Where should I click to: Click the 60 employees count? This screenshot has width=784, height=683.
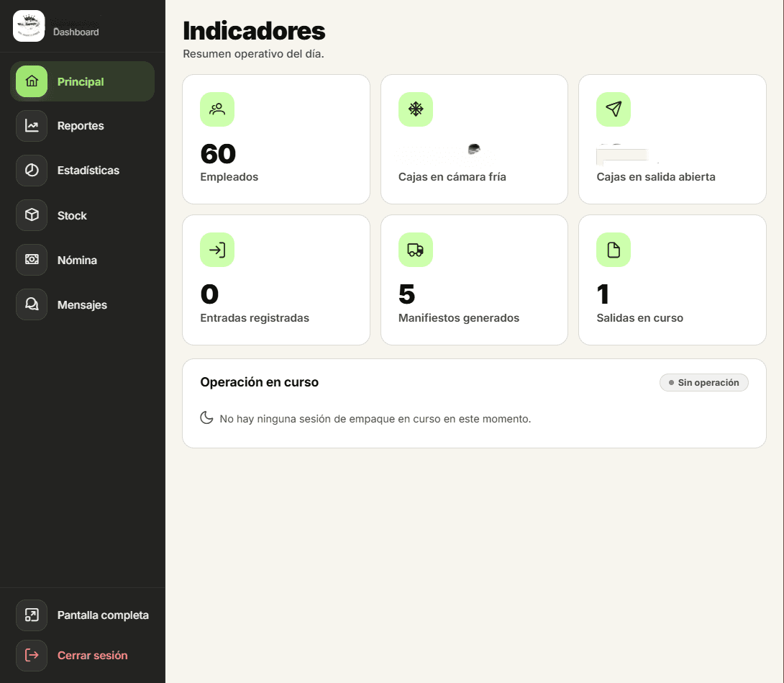tap(218, 153)
